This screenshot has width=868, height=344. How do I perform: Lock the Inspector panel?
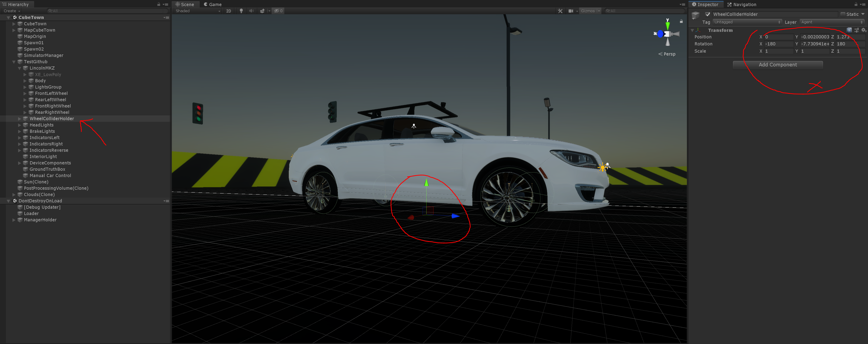coord(856,4)
